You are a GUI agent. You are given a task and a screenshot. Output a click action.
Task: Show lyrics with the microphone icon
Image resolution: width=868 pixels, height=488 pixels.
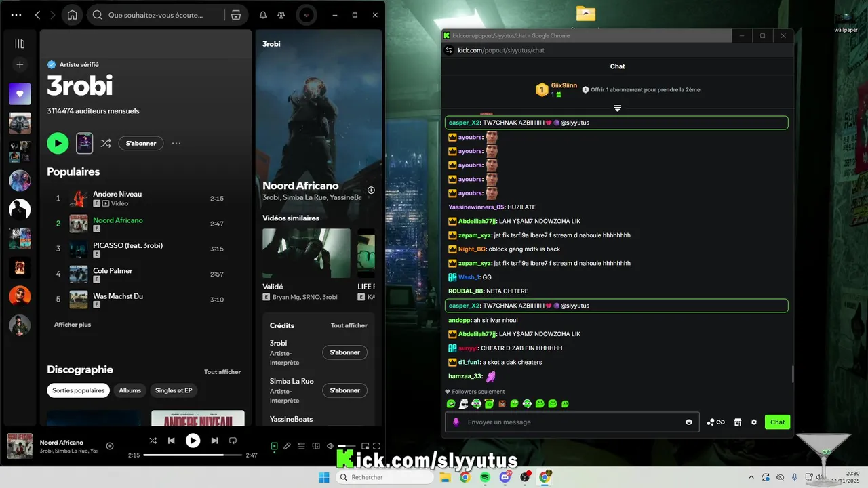[288, 446]
